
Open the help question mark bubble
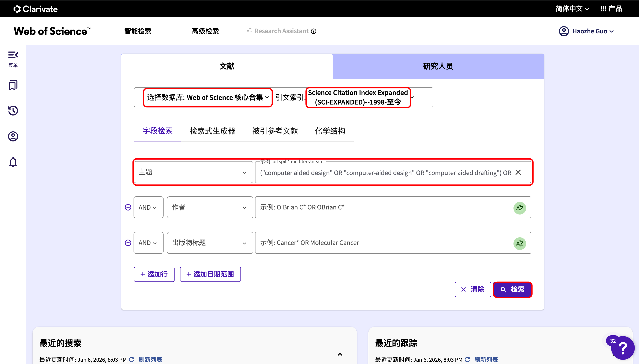pos(623,348)
